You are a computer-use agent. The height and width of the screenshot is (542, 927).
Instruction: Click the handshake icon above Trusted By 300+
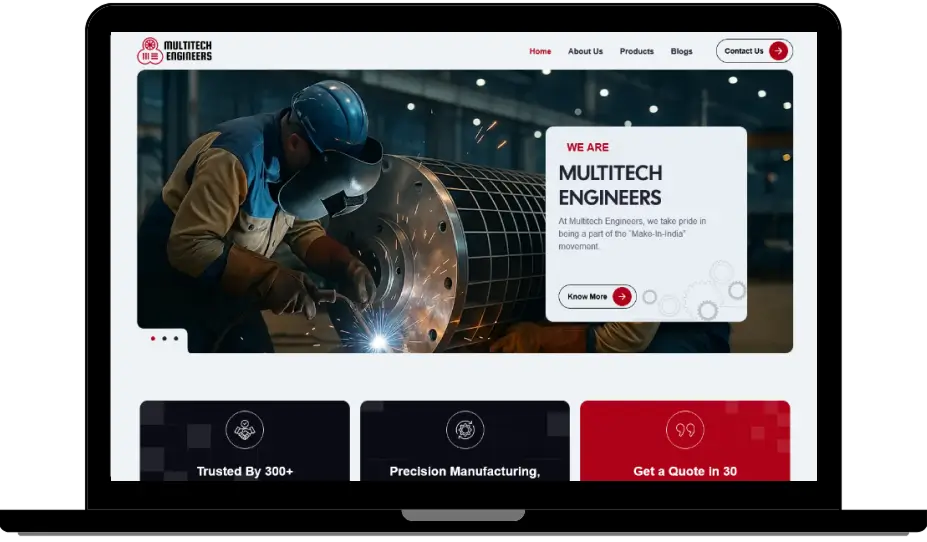pyautogui.click(x=244, y=430)
